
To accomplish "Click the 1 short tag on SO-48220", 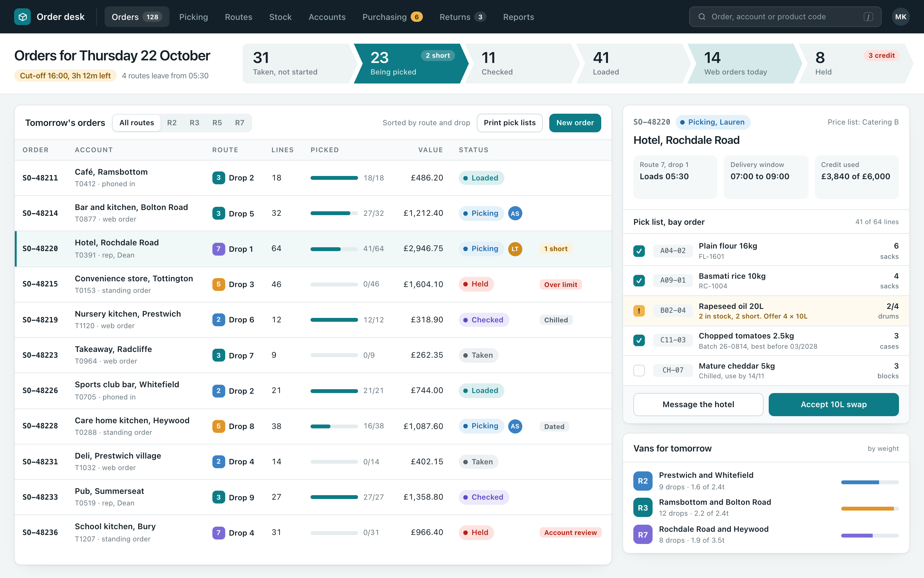I will [556, 249].
